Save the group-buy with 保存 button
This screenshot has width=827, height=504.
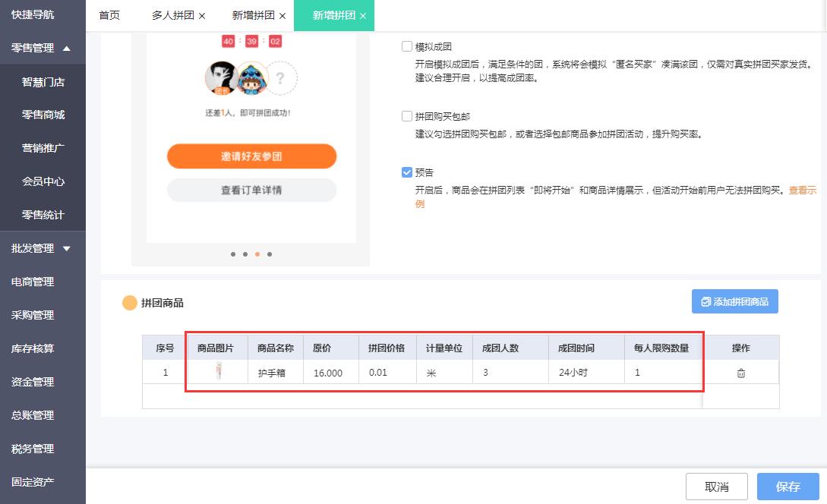point(788,487)
